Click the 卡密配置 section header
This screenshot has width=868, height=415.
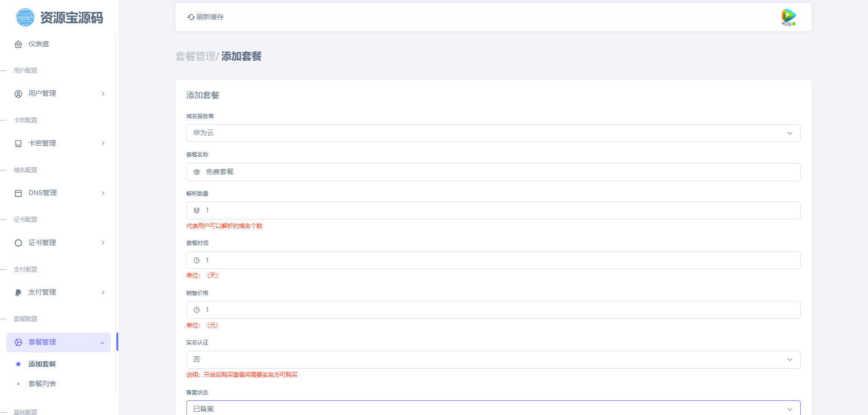pyautogui.click(x=26, y=120)
